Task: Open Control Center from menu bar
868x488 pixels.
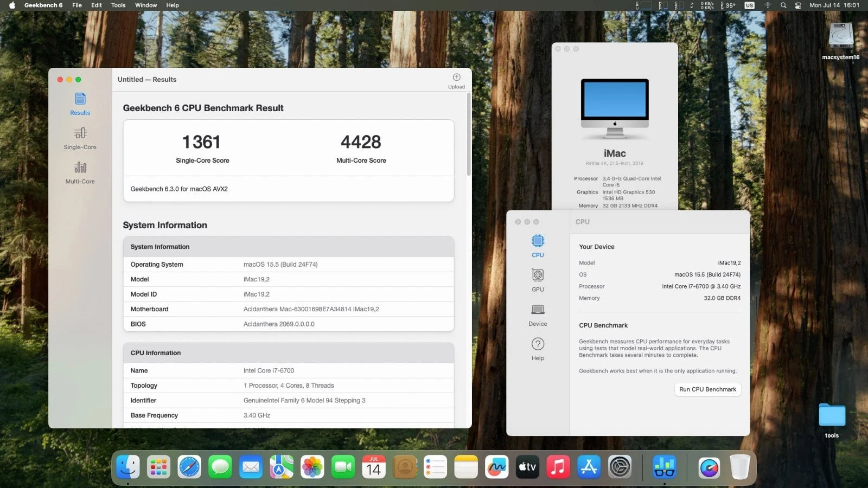Action: pyautogui.click(x=798, y=5)
